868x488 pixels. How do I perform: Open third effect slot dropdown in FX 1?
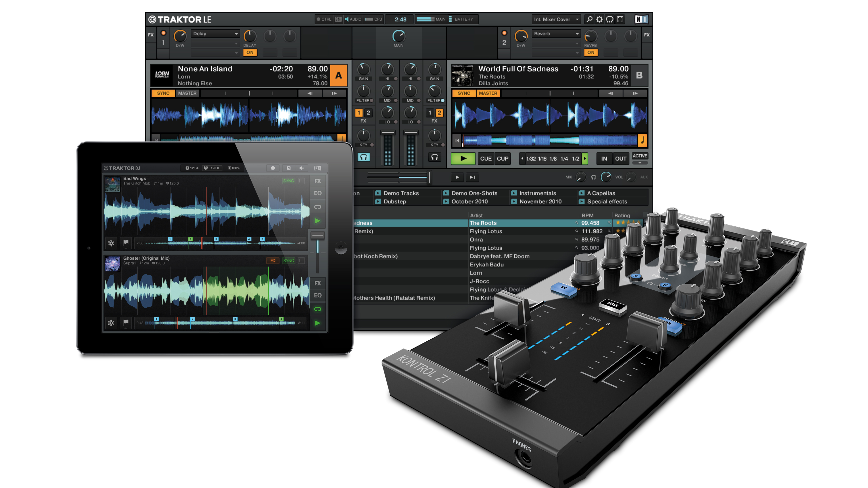coord(215,52)
